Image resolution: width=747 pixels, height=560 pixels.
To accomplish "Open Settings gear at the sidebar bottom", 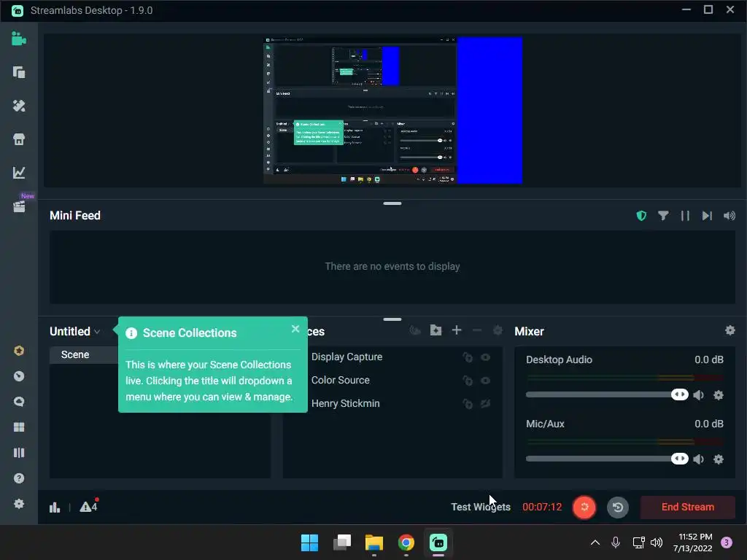I will click(x=18, y=504).
